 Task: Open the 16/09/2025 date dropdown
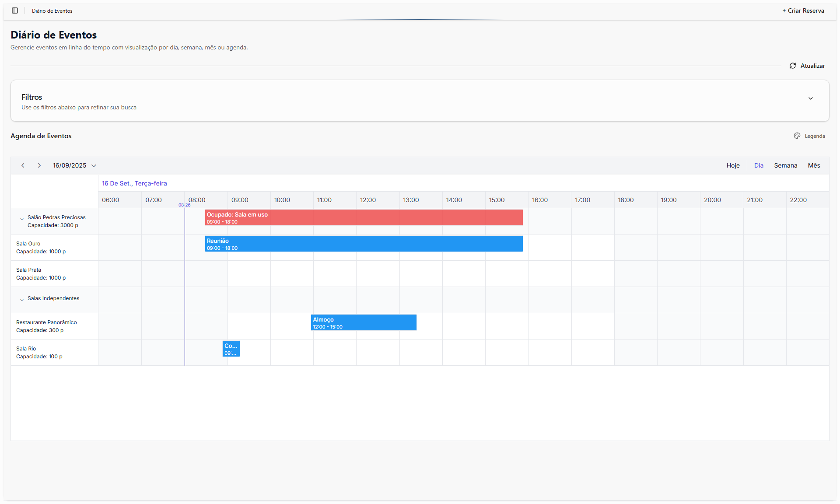tap(74, 165)
